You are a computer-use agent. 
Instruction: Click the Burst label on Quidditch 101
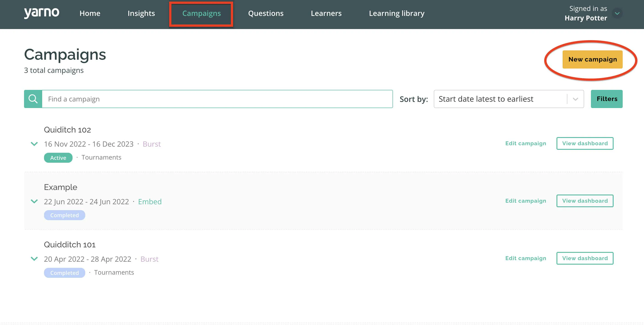tap(149, 259)
